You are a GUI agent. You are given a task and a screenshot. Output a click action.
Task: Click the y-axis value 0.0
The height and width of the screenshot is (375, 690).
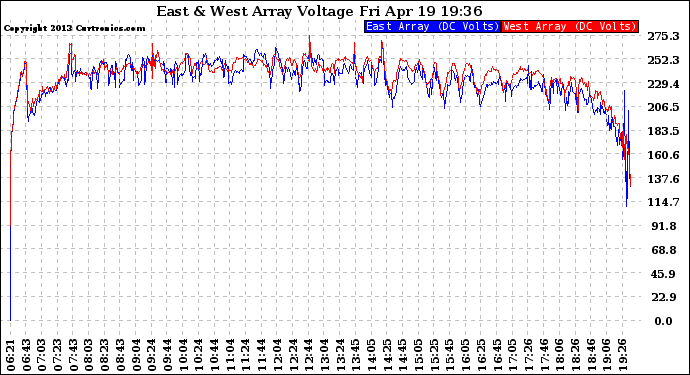pos(664,321)
